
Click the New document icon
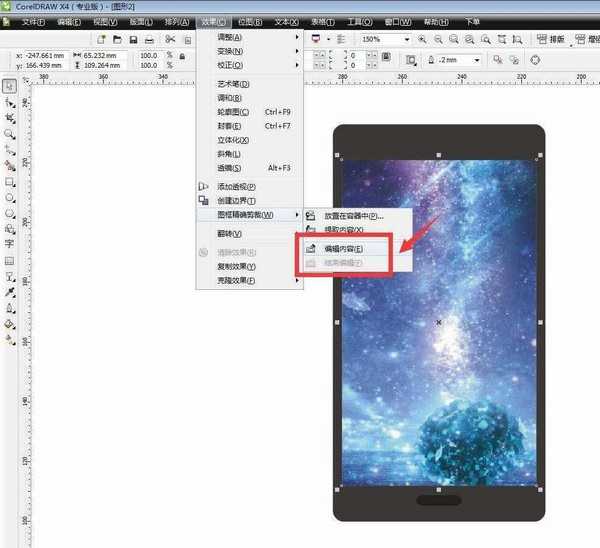[x=101, y=39]
